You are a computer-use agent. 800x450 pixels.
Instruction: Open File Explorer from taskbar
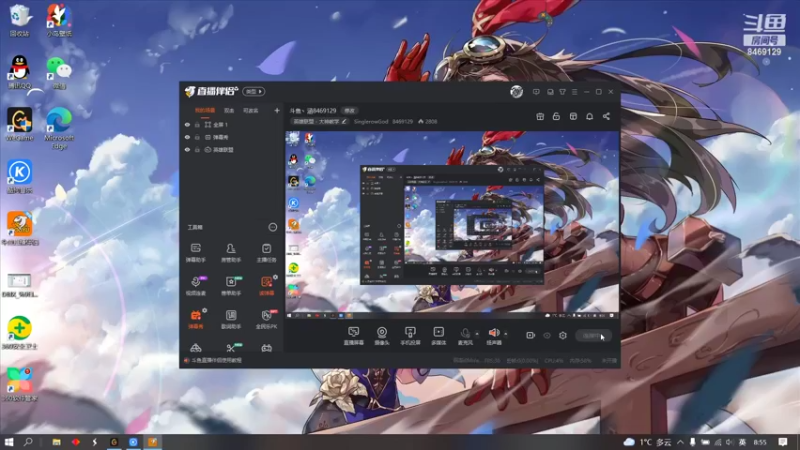pyautogui.click(x=56, y=442)
